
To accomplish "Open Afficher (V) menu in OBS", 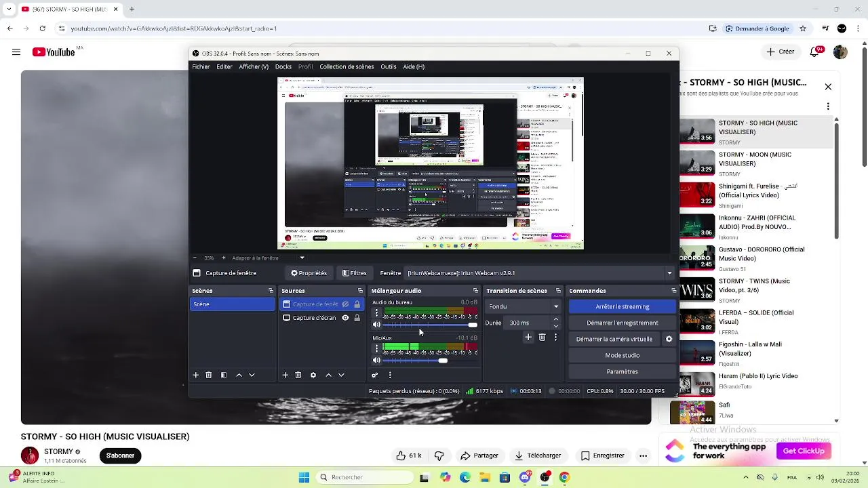I will [254, 66].
